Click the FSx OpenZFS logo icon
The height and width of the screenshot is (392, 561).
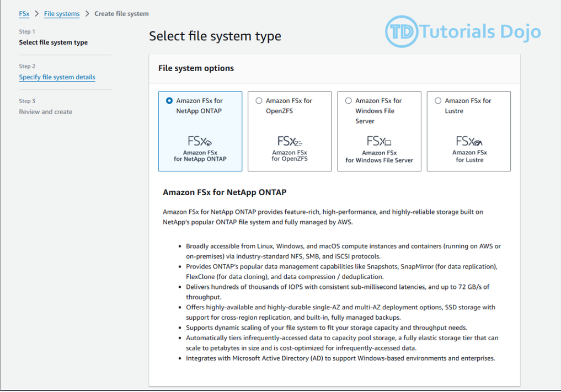[x=290, y=141]
